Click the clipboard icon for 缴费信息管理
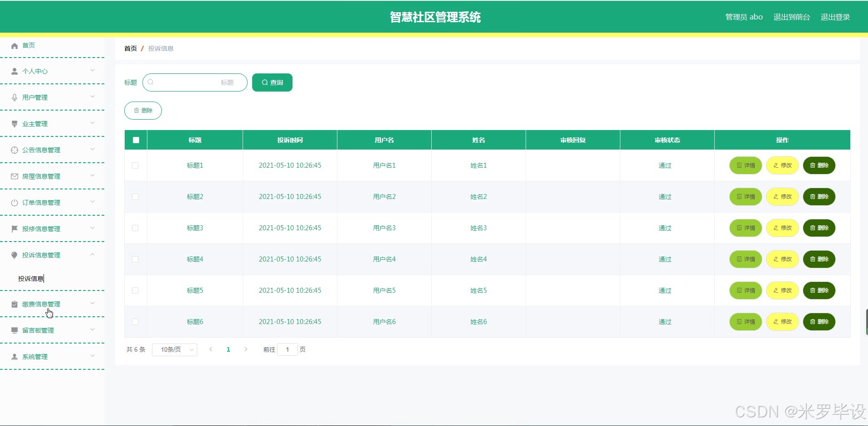This screenshot has width=868, height=426. (15, 305)
